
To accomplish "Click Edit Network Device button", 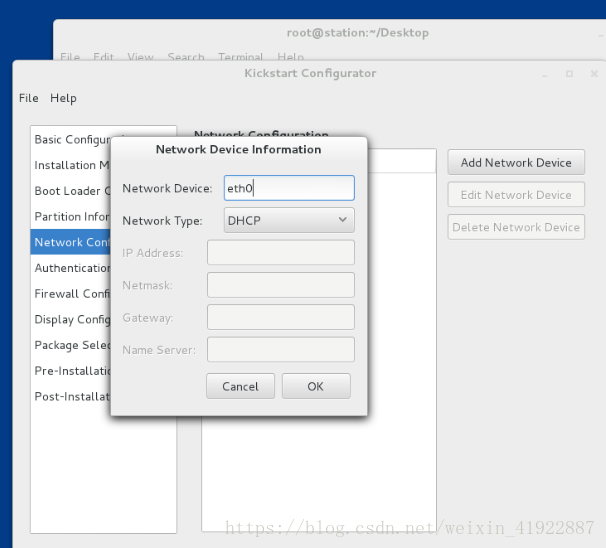I will click(516, 195).
